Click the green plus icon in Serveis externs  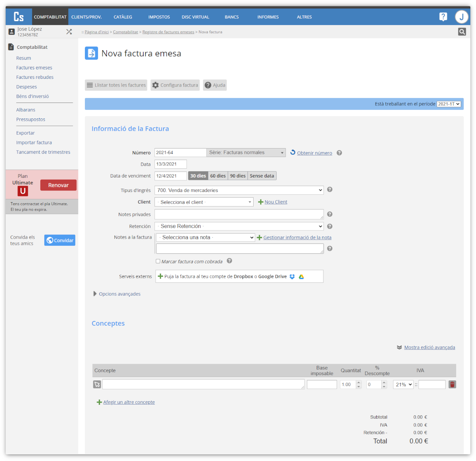(160, 276)
